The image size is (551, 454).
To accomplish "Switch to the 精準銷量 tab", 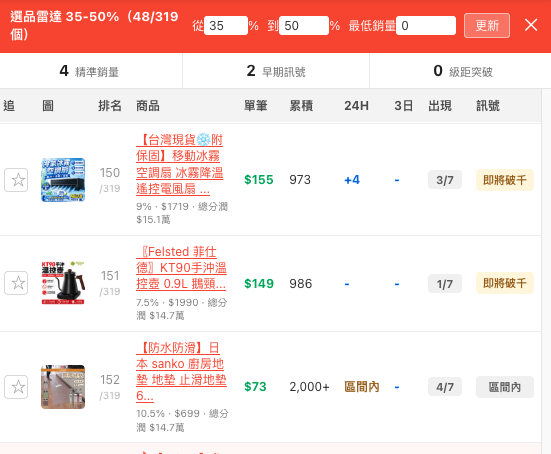I will pos(91,71).
